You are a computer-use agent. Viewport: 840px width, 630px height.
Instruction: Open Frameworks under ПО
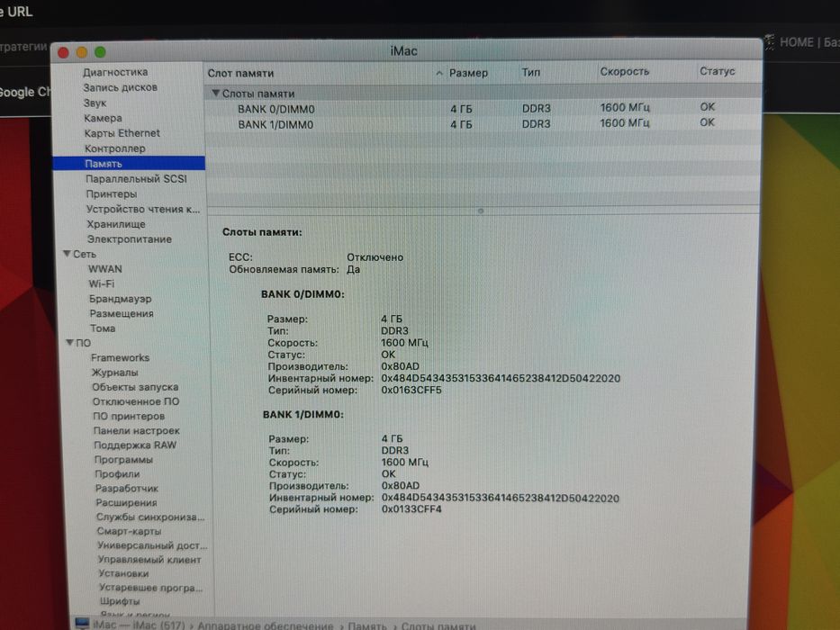(120, 357)
